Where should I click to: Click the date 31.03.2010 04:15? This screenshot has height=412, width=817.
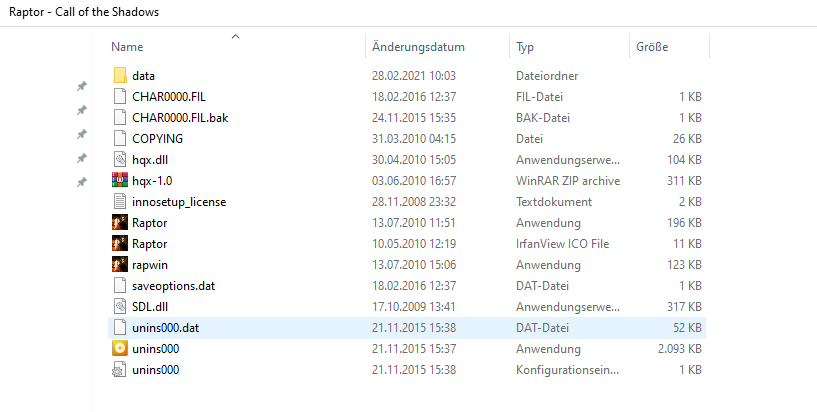[414, 139]
